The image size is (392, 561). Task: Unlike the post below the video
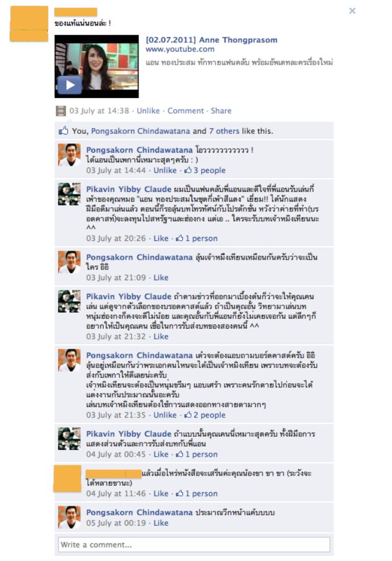pos(148,111)
